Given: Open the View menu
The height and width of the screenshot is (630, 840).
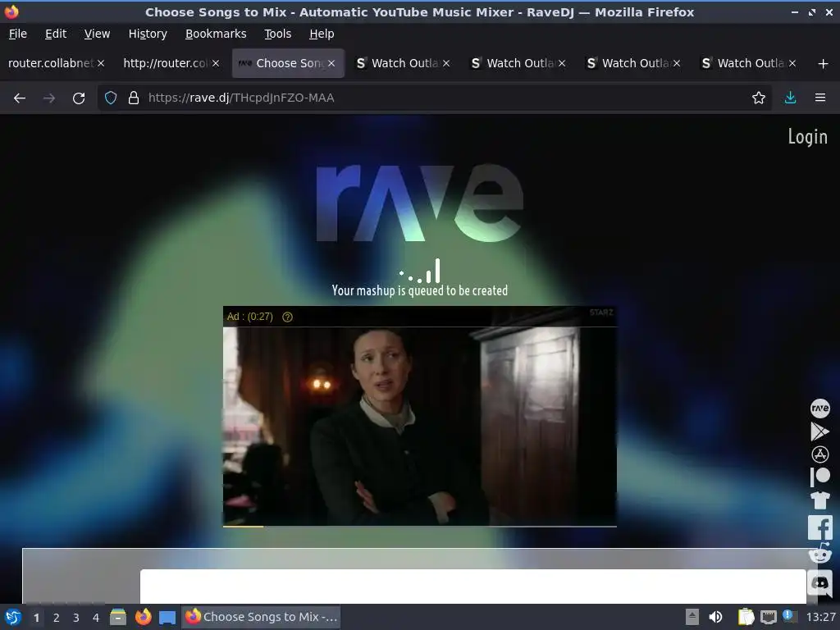Looking at the screenshot, I should [97, 34].
